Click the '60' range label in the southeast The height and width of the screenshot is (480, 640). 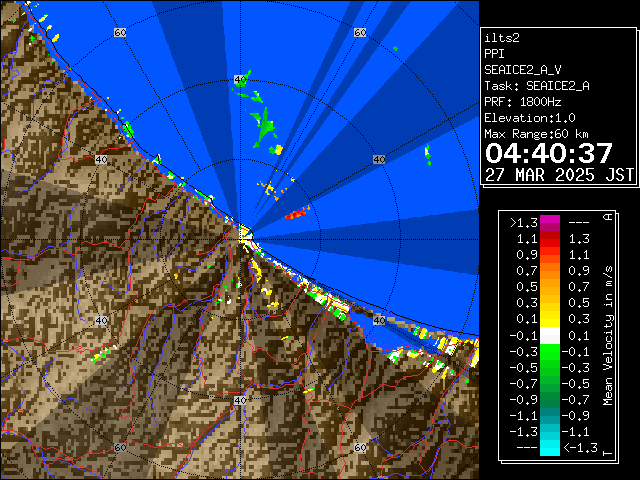pos(360,447)
